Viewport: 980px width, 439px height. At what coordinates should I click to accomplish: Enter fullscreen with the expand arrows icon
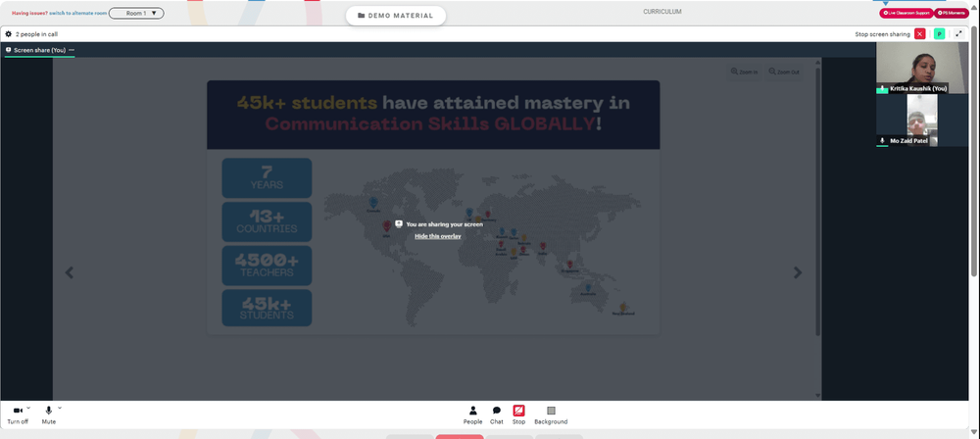pos(958,34)
